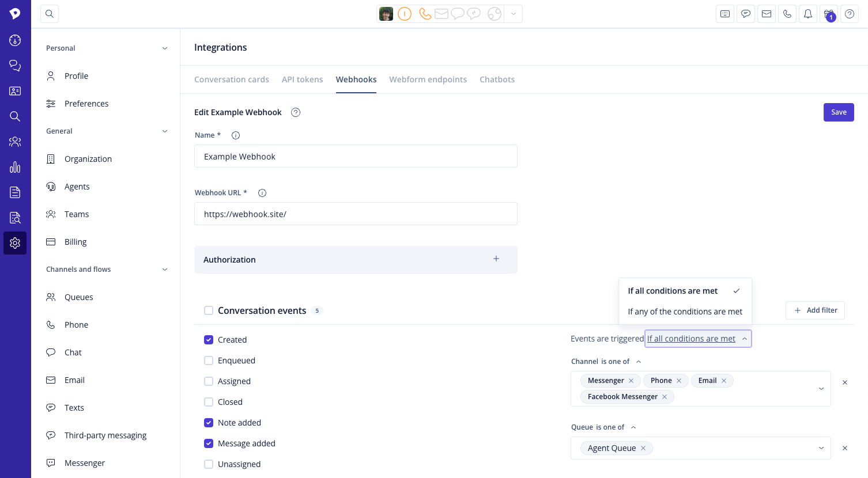Image resolution: width=868 pixels, height=478 pixels.
Task: Select 'If any of the conditions are met'
Action: pos(685,312)
